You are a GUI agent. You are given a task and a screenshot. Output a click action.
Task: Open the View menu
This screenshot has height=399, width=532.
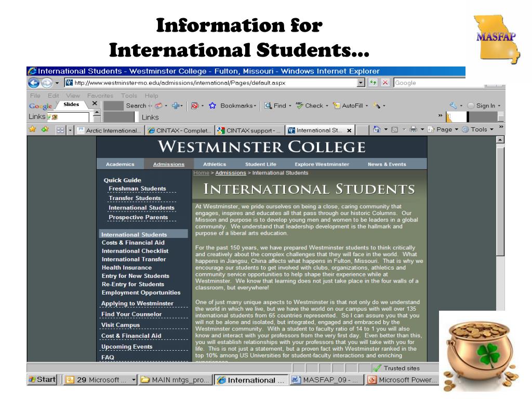click(73, 96)
